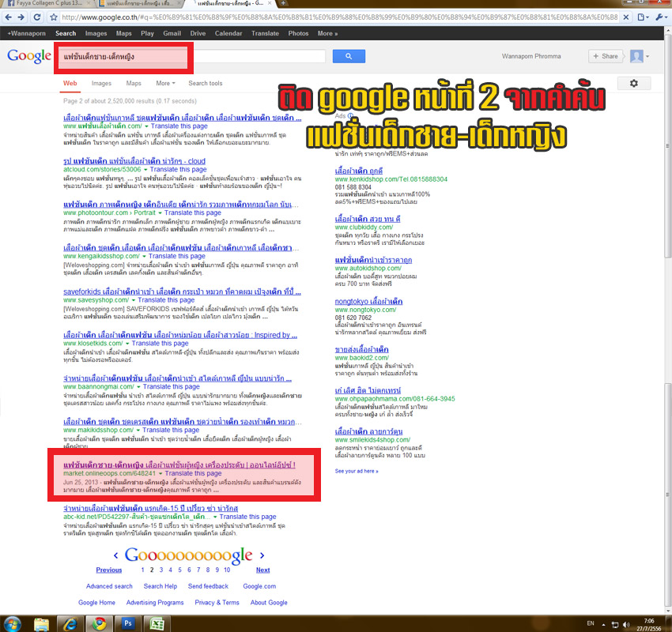Image resolution: width=672 pixels, height=632 pixels.
Task: Open Translate from the black bar
Action: pos(265,33)
